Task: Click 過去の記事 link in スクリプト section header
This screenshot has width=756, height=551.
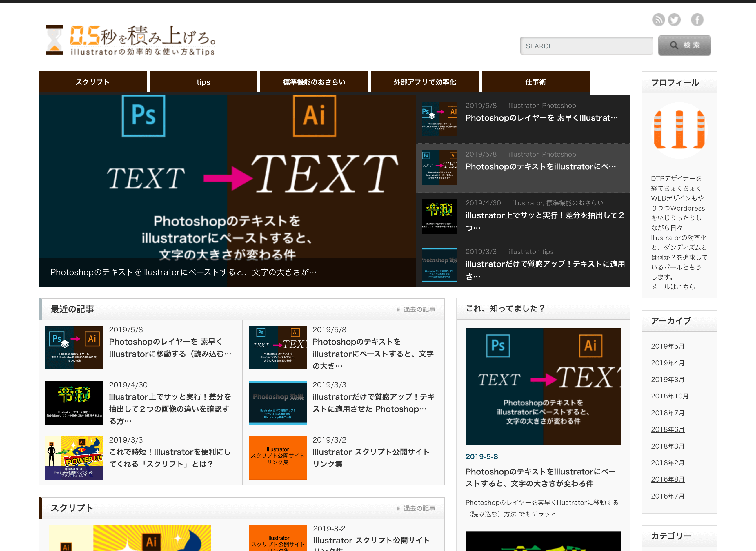Action: 416,508
